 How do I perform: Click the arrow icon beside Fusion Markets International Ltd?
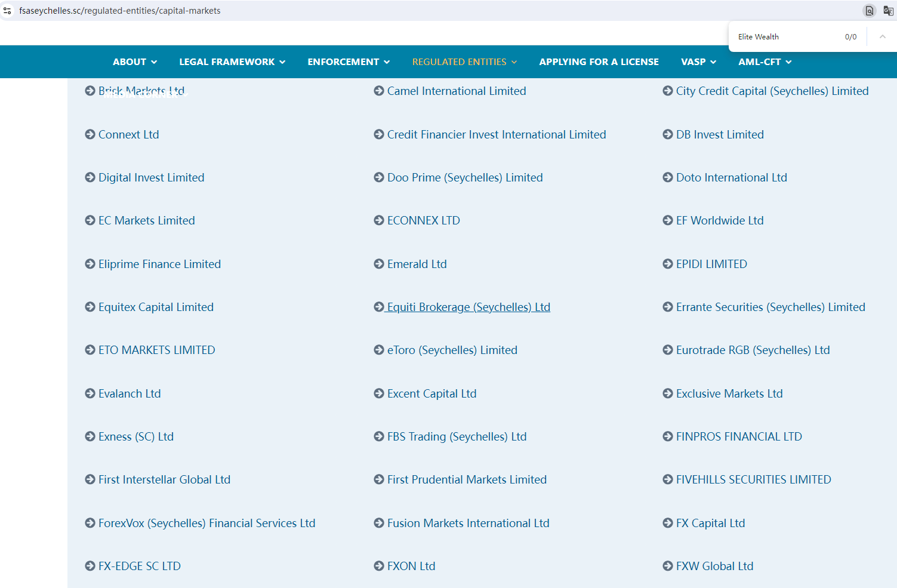(379, 523)
